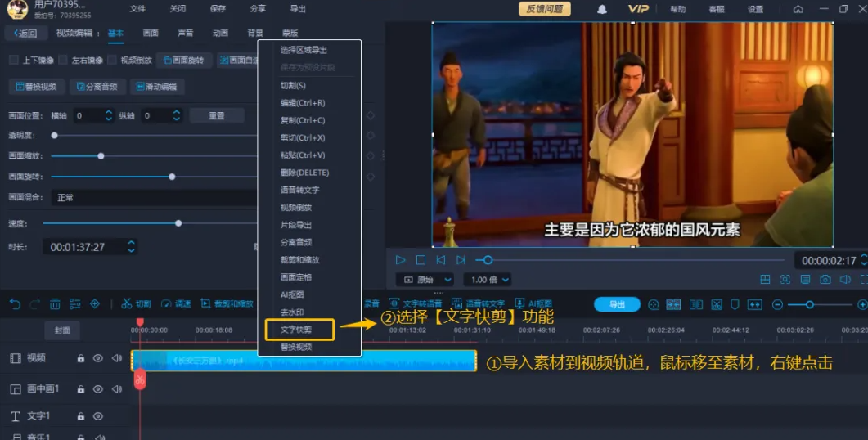Open 裁剪和缩放 crop tool in toolbar

click(x=227, y=304)
